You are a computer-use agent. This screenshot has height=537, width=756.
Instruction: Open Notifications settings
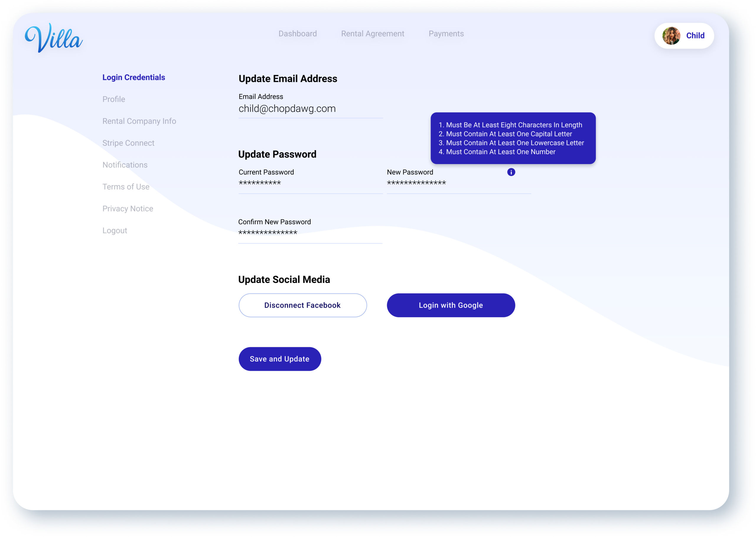[125, 165]
